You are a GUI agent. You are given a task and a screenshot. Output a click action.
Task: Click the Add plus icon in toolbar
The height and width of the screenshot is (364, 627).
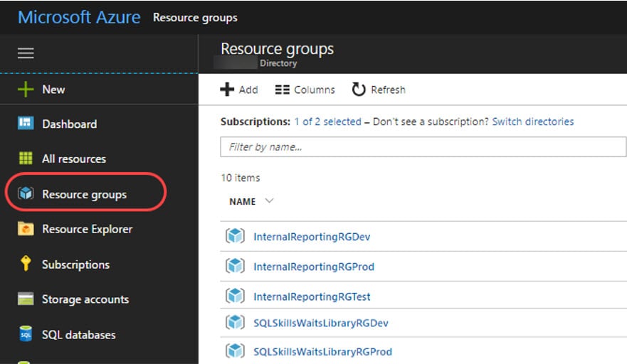(227, 90)
